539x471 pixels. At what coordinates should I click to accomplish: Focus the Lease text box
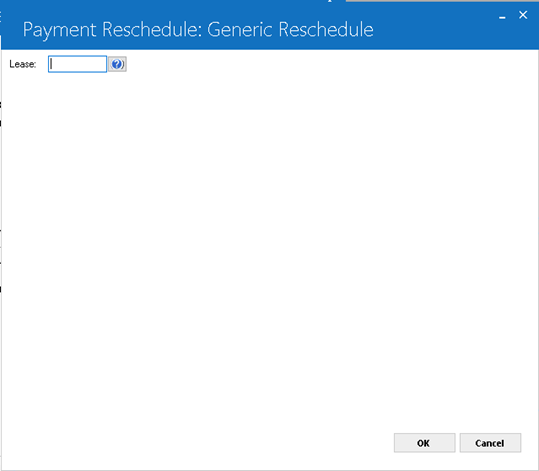tap(77, 64)
